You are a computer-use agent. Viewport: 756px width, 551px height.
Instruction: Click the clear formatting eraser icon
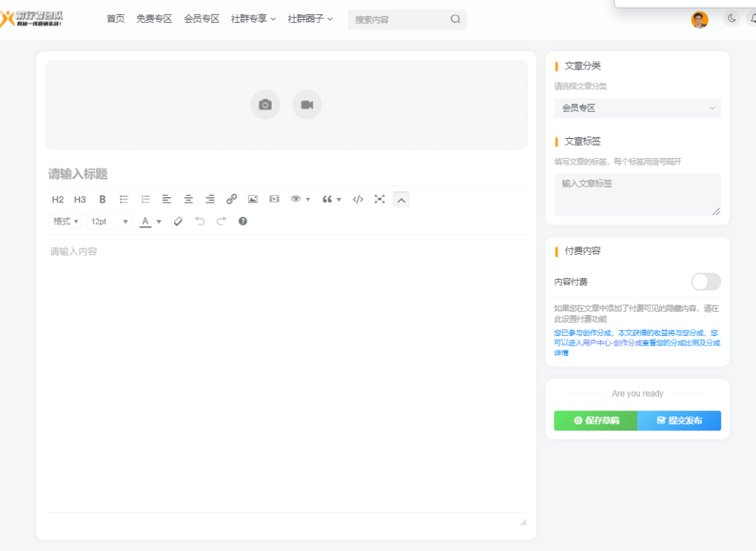click(x=177, y=221)
